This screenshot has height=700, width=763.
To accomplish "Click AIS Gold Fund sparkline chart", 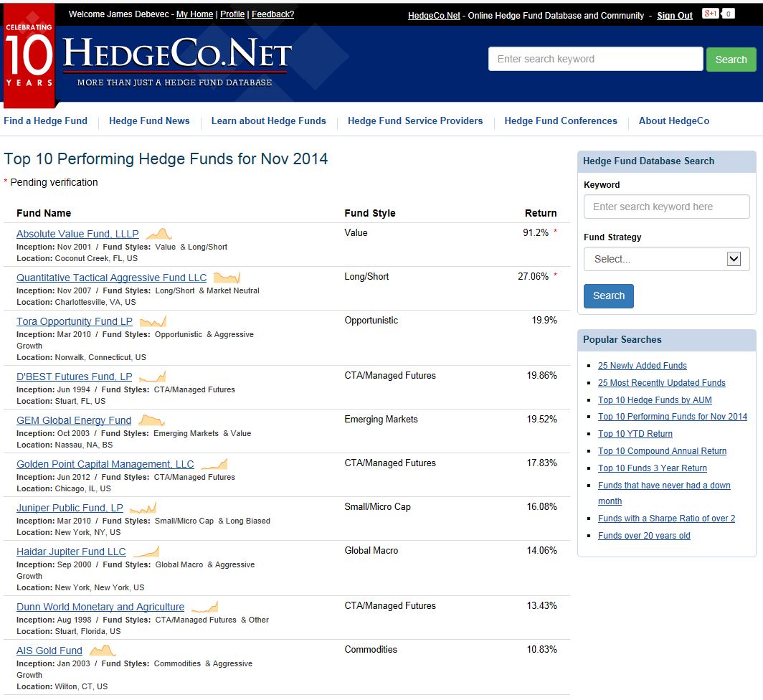I will tap(103, 651).
